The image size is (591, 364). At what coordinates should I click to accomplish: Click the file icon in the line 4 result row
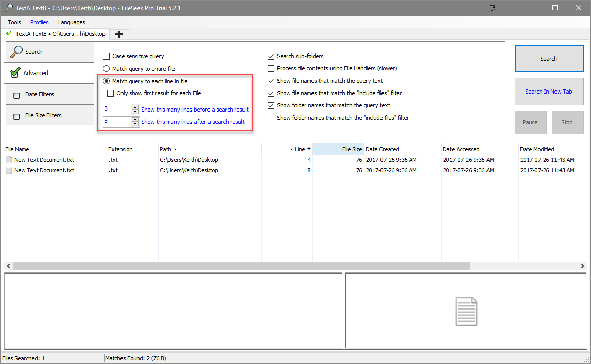click(9, 160)
